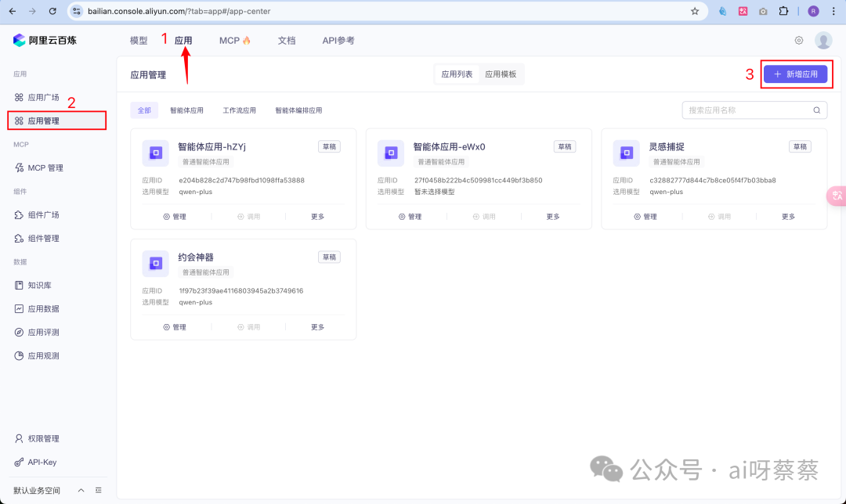The image size is (846, 504).
Task: Click 管理 on the 灵感捕捉 card
Action: 648,216
